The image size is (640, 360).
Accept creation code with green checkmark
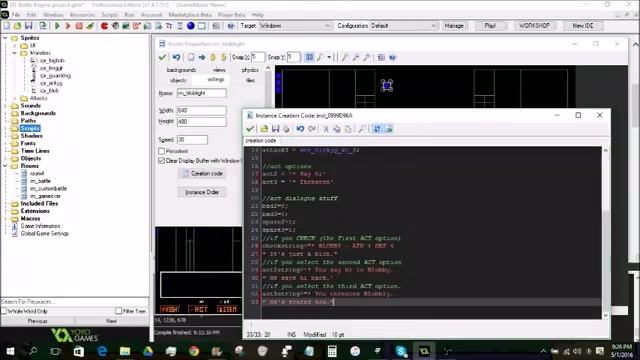pos(250,129)
